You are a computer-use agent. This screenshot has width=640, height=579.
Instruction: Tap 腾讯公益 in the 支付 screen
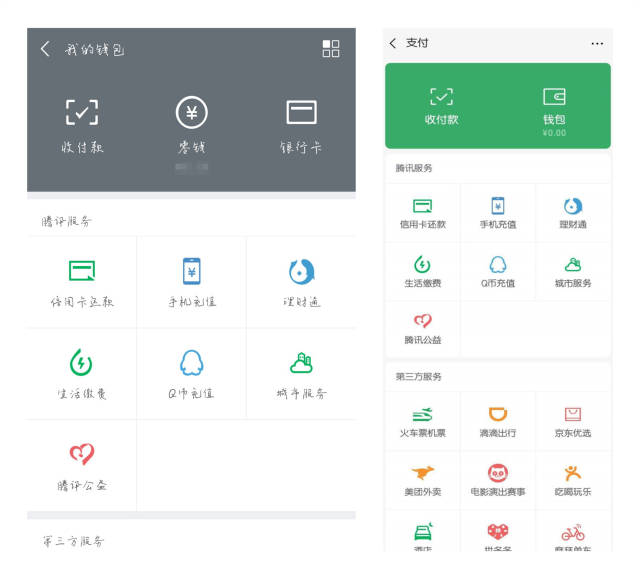(x=423, y=329)
